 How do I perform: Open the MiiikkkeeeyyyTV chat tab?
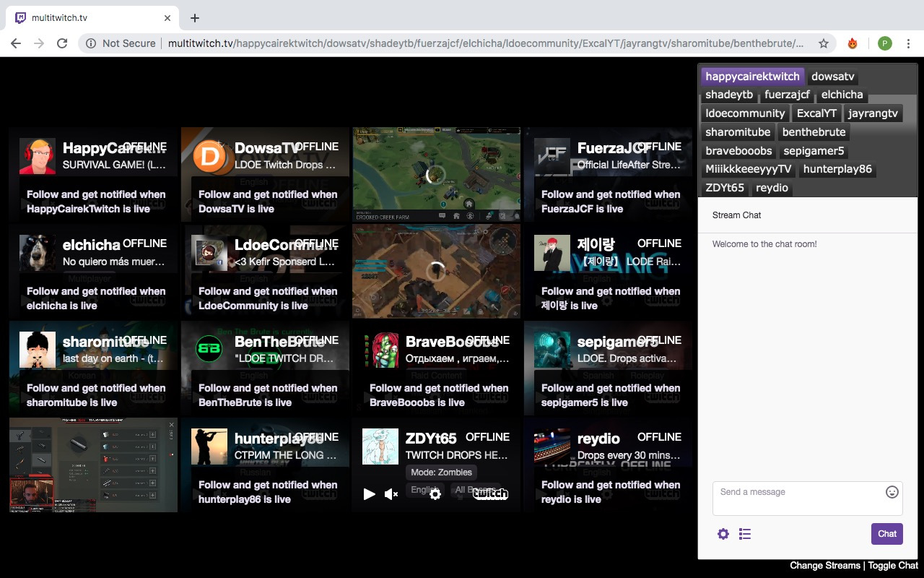(x=749, y=169)
